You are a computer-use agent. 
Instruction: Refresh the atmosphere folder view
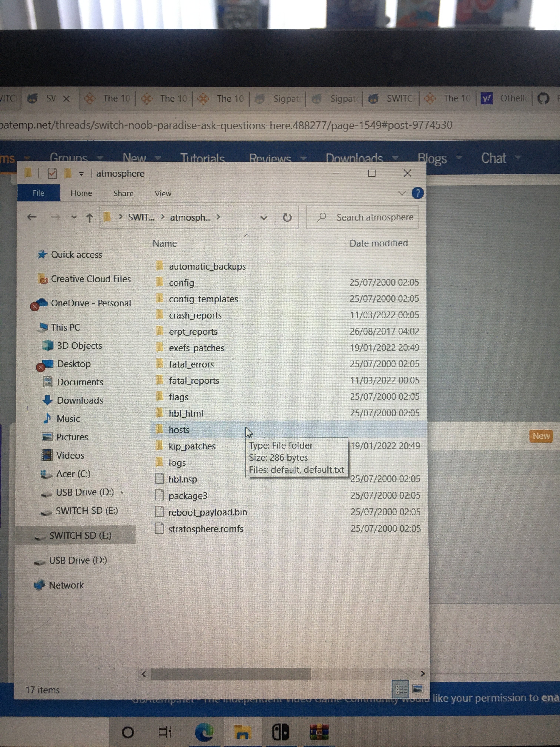pyautogui.click(x=287, y=218)
